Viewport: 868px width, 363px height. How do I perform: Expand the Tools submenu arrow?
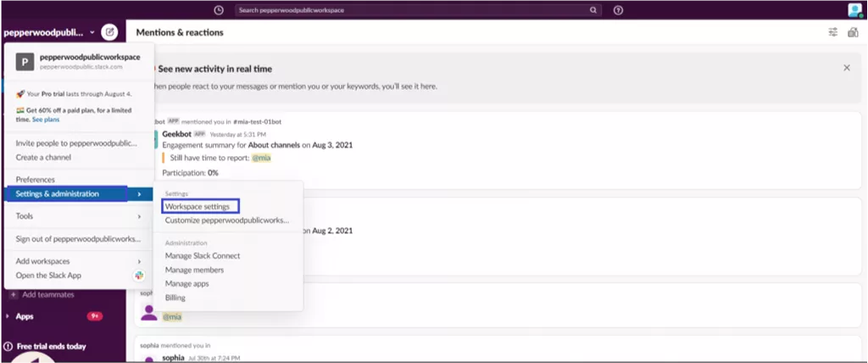139,216
